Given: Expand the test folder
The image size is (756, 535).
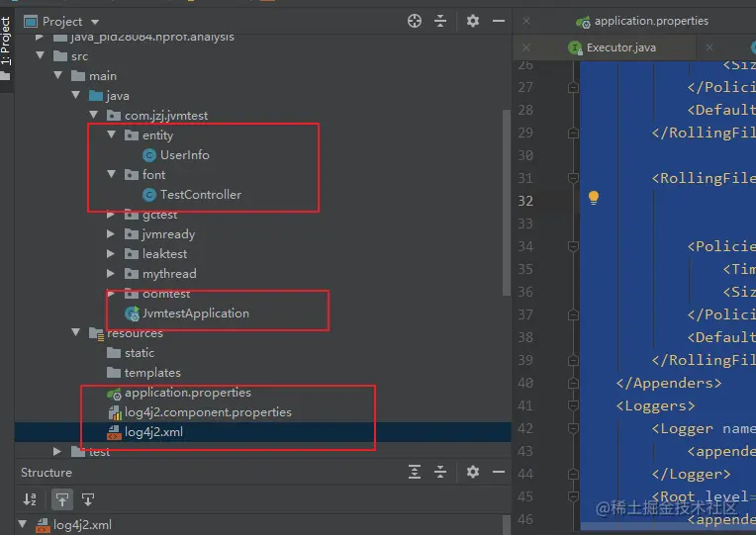Looking at the screenshot, I should [57, 452].
